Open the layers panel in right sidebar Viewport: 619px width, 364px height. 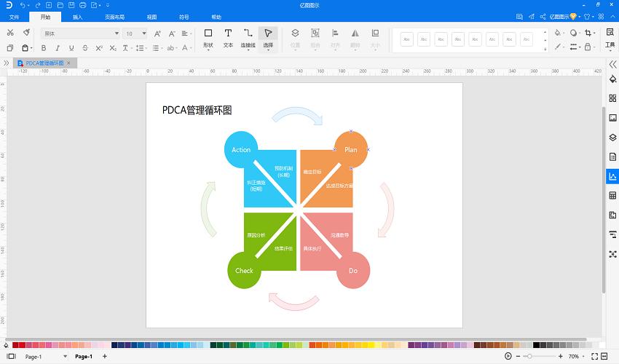(x=612, y=138)
